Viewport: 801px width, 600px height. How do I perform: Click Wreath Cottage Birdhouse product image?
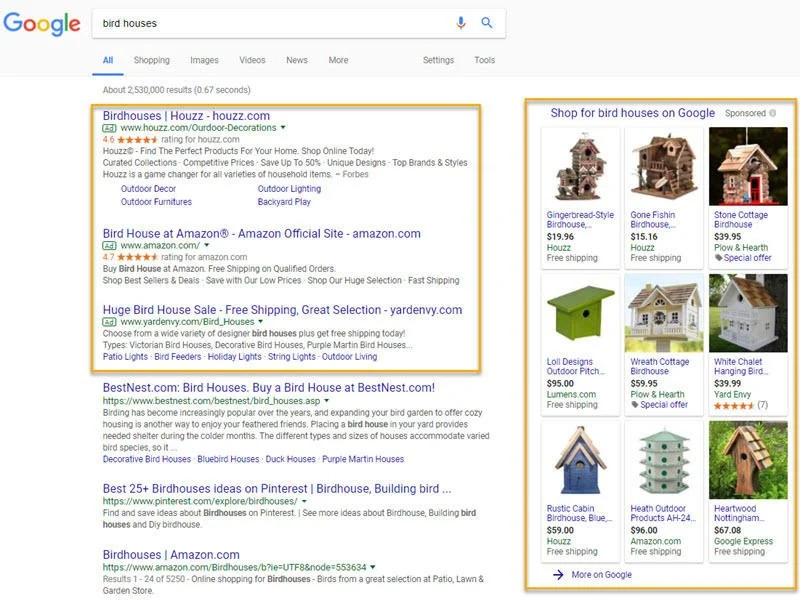[664, 313]
